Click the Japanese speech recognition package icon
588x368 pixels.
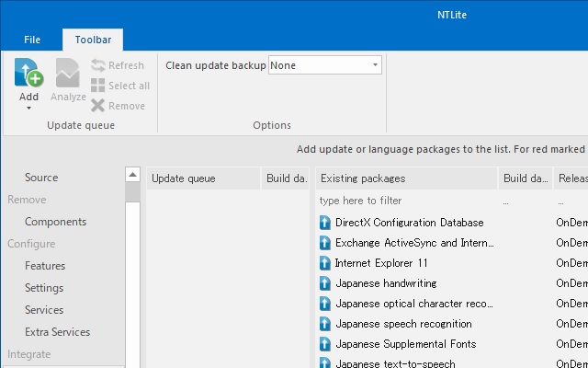(x=324, y=324)
